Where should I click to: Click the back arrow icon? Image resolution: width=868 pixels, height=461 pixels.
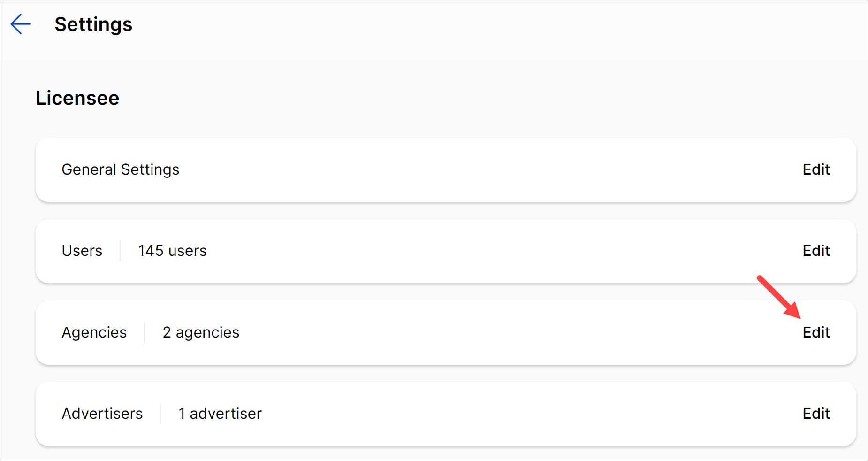[21, 24]
